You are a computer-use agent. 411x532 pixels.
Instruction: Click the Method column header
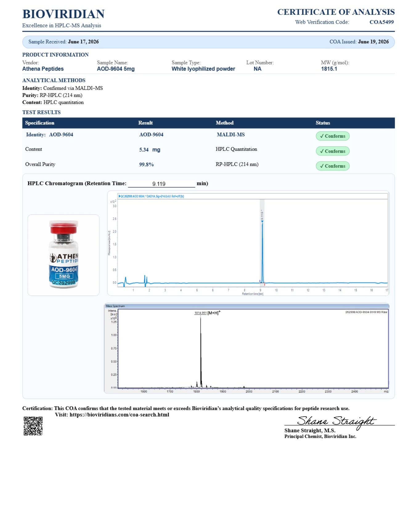225,123
